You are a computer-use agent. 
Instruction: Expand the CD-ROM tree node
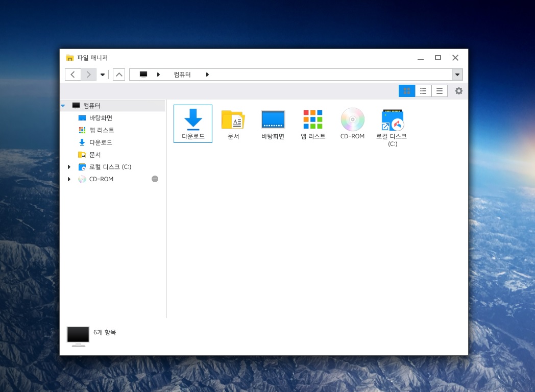click(69, 179)
